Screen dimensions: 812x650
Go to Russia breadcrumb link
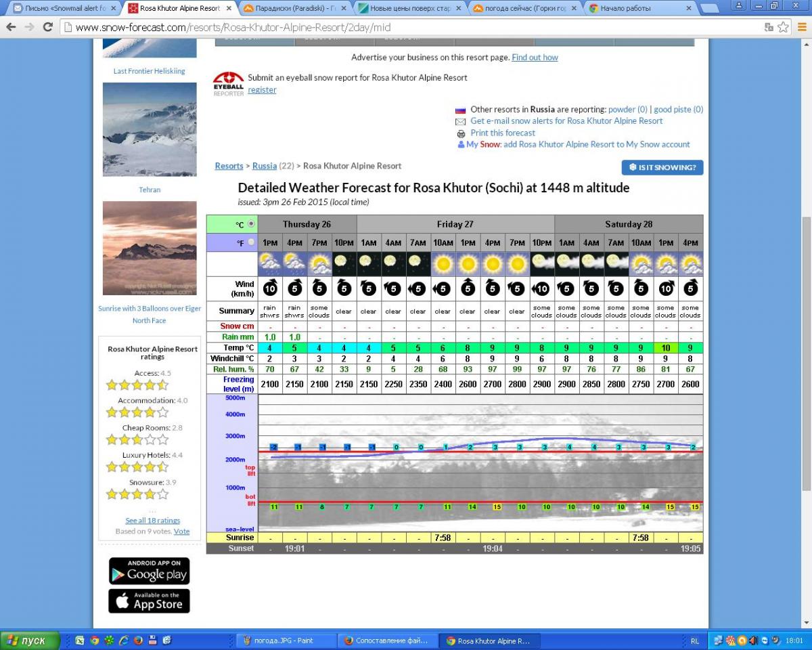point(265,166)
